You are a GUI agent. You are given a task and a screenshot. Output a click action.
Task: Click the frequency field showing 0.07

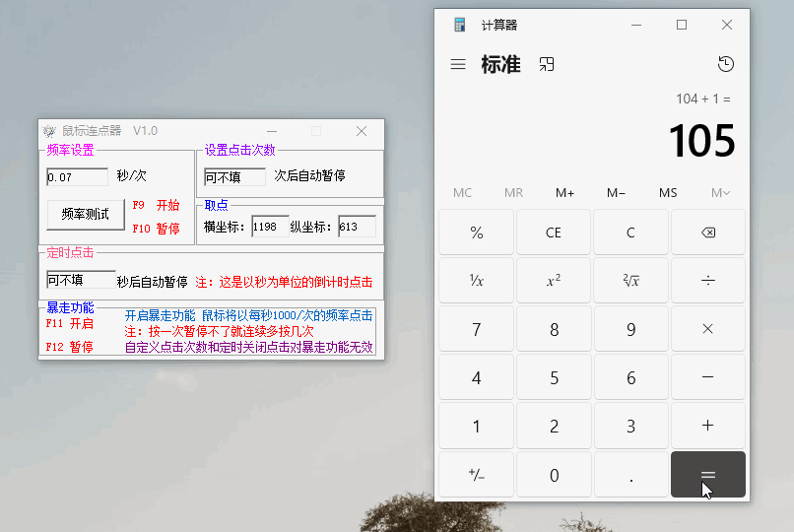[77, 176]
